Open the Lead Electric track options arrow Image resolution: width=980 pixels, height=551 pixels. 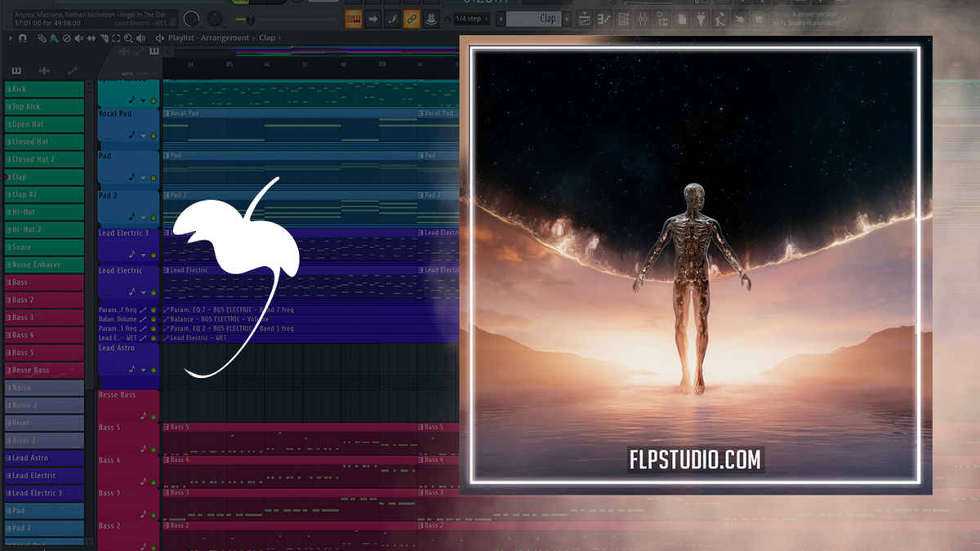143,292
